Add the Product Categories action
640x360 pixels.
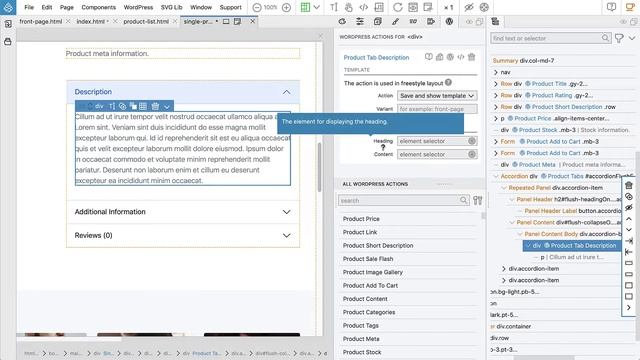pos(369,312)
